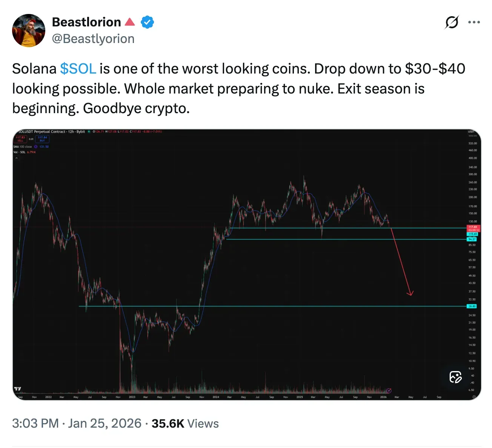This screenshot has height=448, width=492.
Task: Open the Jan 25, 2026 timestamp link
Action: 104,423
